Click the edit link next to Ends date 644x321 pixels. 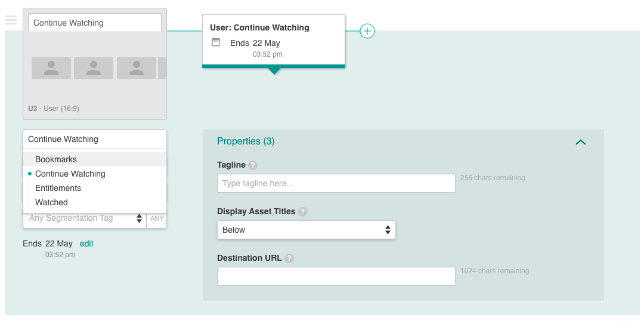(x=86, y=243)
